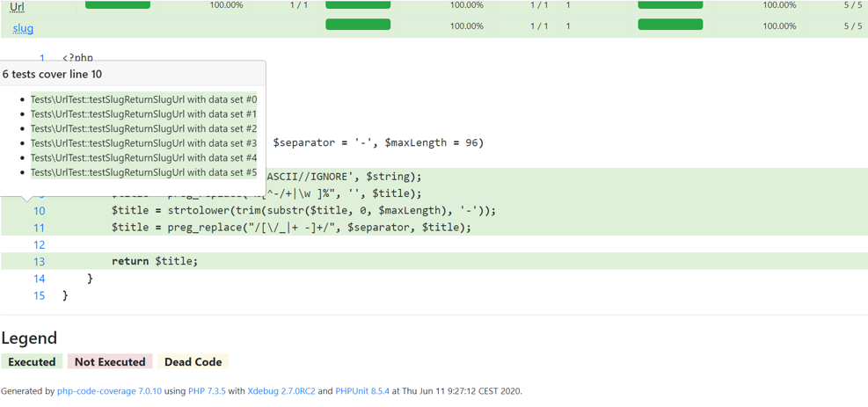Open the slug method link

coord(23,27)
